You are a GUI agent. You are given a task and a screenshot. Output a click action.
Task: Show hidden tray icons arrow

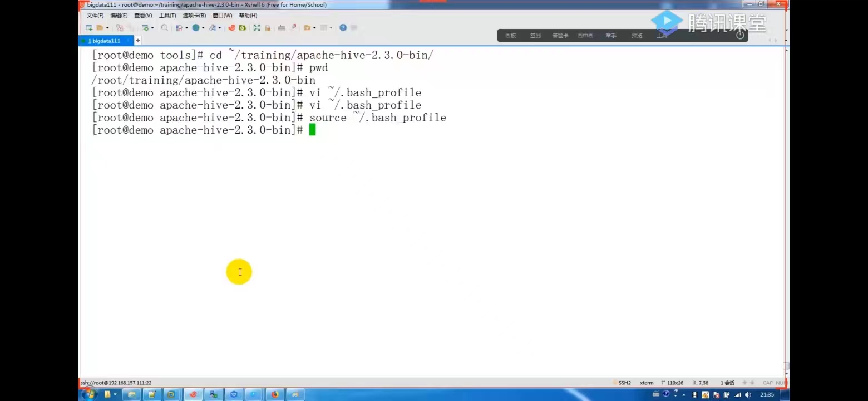(x=684, y=394)
